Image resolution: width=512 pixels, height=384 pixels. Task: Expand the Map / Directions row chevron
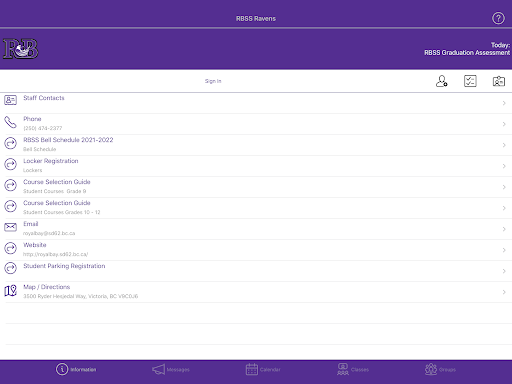pyautogui.click(x=504, y=292)
